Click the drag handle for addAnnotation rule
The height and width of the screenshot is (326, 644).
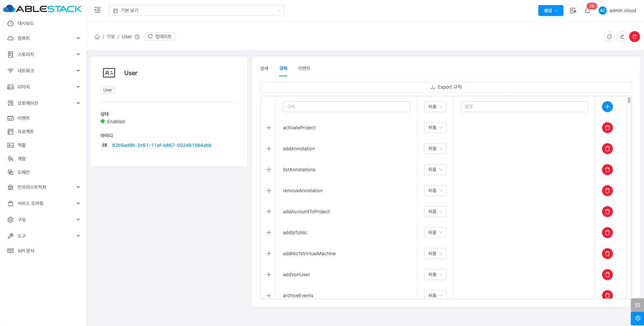click(x=269, y=149)
